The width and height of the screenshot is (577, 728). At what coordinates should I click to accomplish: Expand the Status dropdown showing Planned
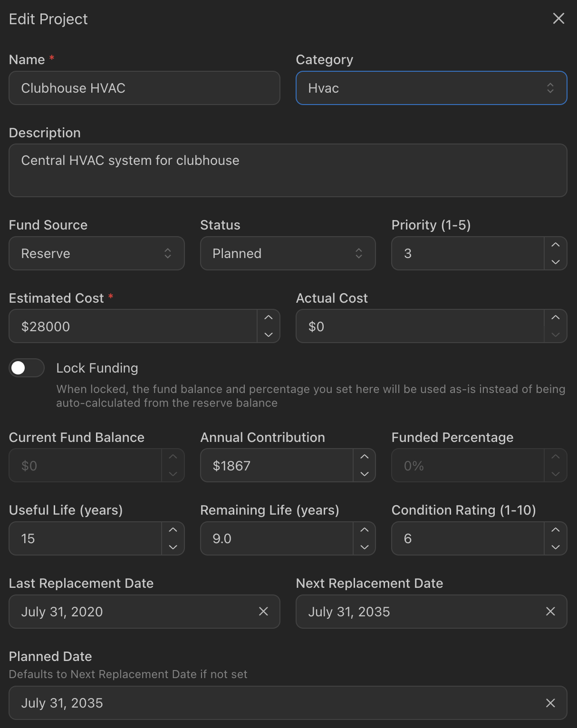pyautogui.click(x=288, y=253)
